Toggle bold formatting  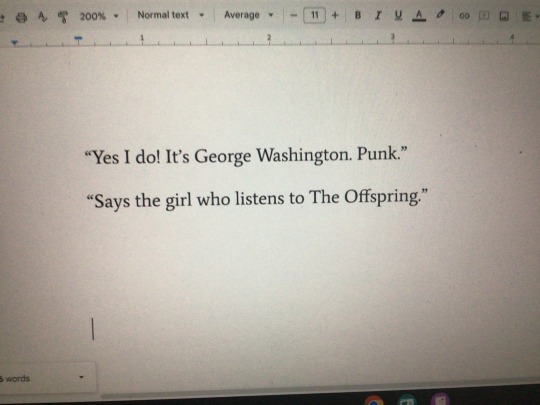pos(358,15)
